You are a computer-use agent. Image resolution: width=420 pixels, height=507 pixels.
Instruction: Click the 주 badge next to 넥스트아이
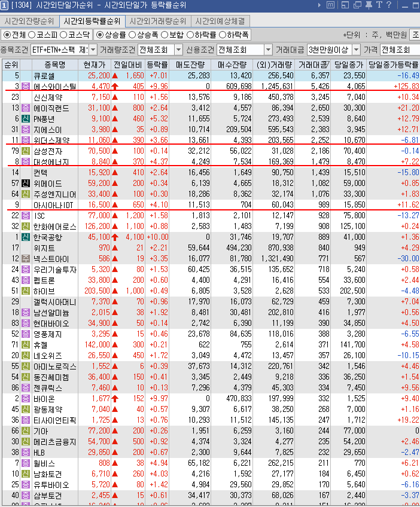pyautogui.click(x=25, y=259)
